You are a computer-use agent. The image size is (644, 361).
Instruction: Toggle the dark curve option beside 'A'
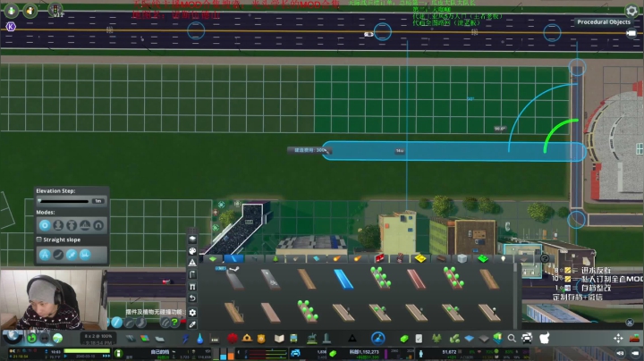click(x=58, y=255)
